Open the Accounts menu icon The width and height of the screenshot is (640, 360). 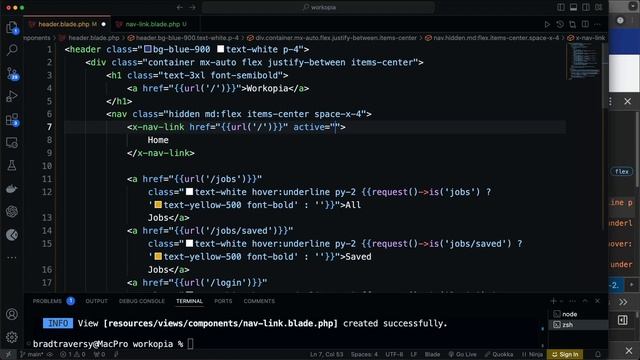(12, 314)
